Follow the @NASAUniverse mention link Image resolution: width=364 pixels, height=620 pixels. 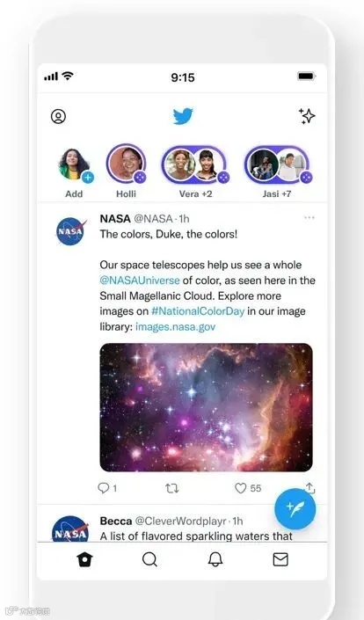[x=140, y=281]
